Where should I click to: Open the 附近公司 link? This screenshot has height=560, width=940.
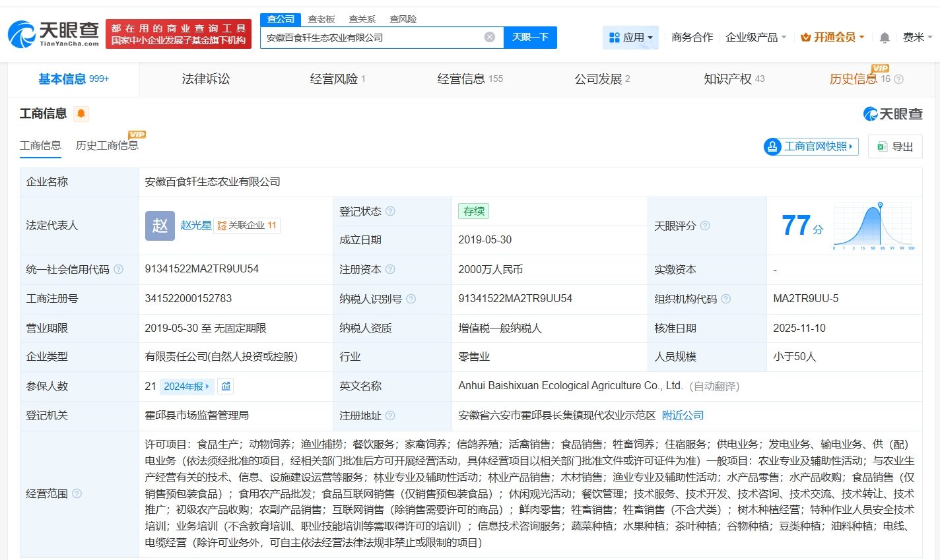click(683, 416)
